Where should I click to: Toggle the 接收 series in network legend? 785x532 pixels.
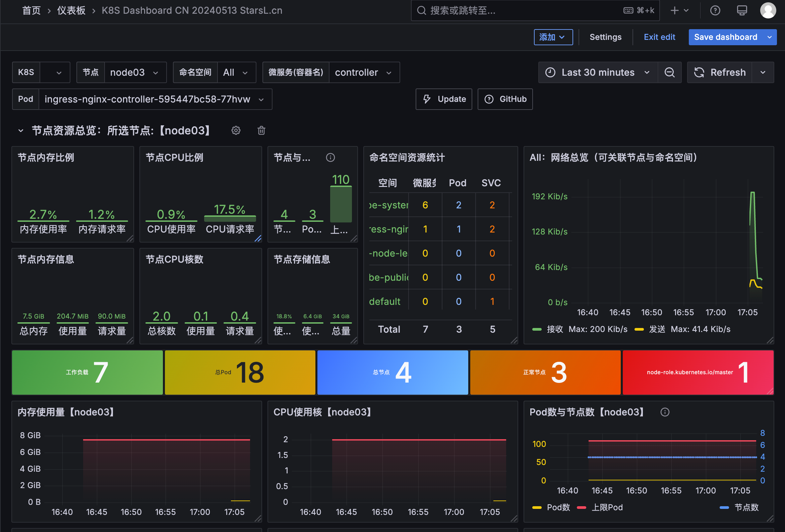[554, 329]
